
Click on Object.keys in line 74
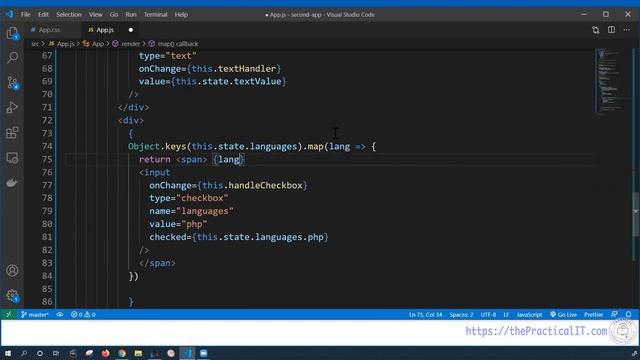click(x=157, y=146)
